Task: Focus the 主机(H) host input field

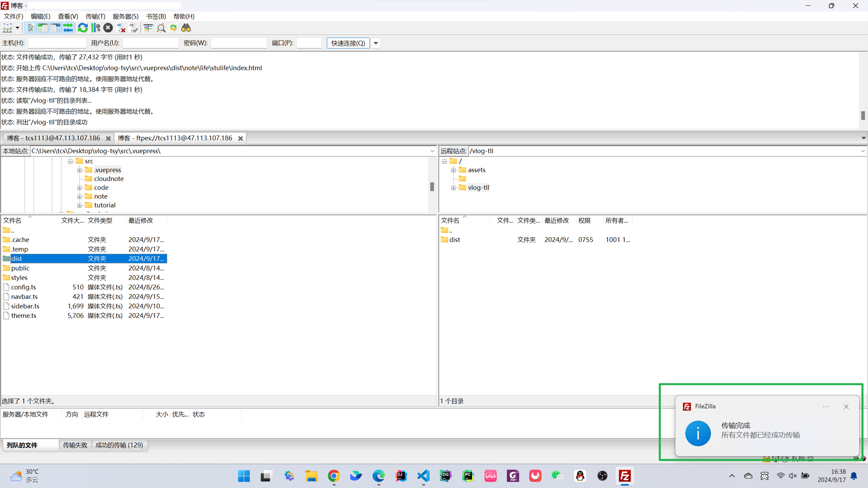Action: click(x=57, y=43)
